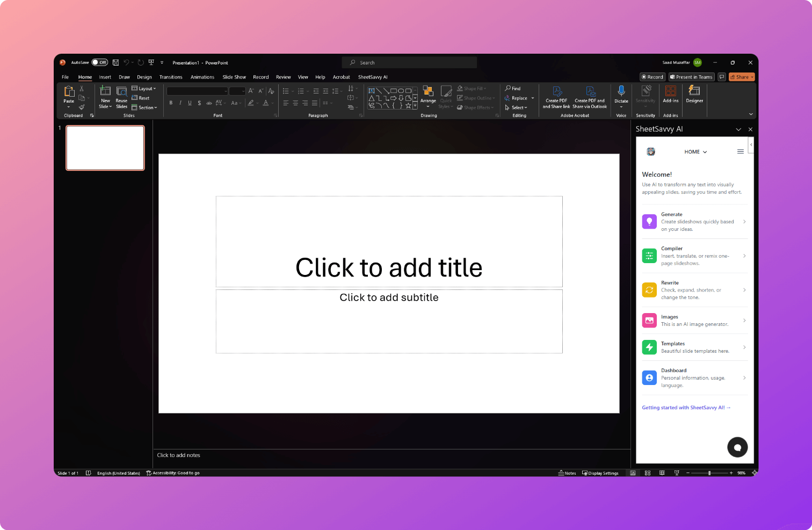812x530 pixels.
Task: Click Create PDF and Share via Outlook
Action: pos(590,98)
